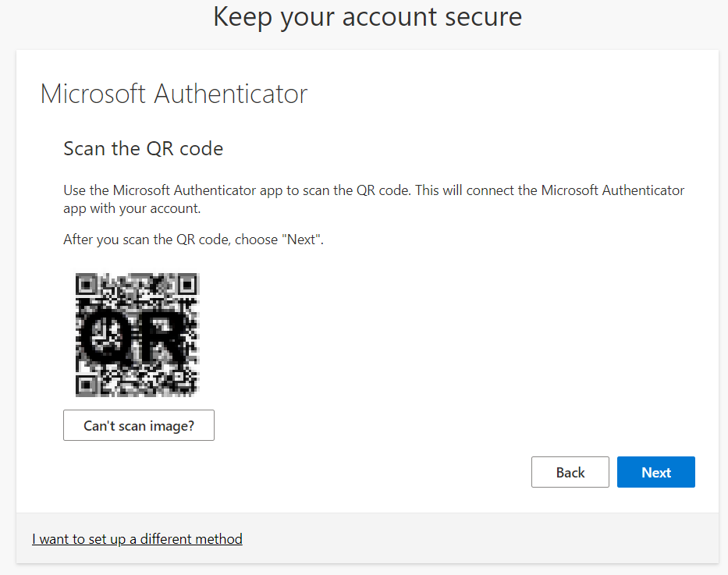
Task: Click the bottom-left finder square of QR code
Action: coord(85,385)
